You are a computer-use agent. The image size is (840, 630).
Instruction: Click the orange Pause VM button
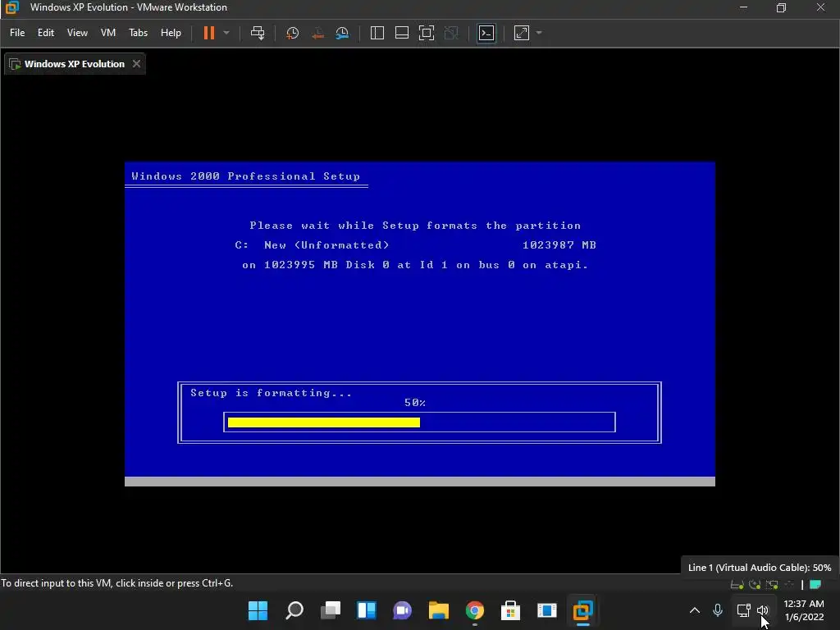pos(209,33)
